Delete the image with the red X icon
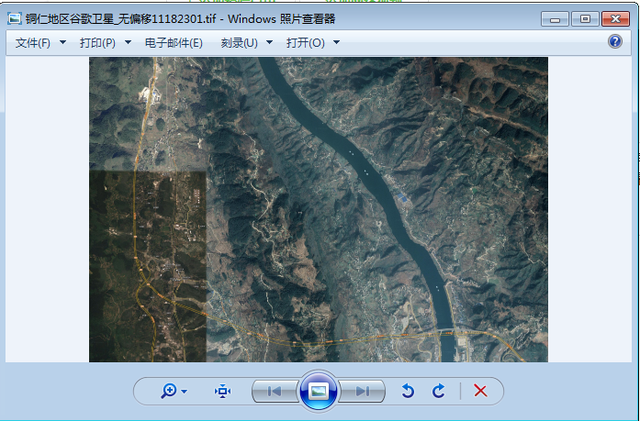This screenshot has height=421, width=640. 480,391
